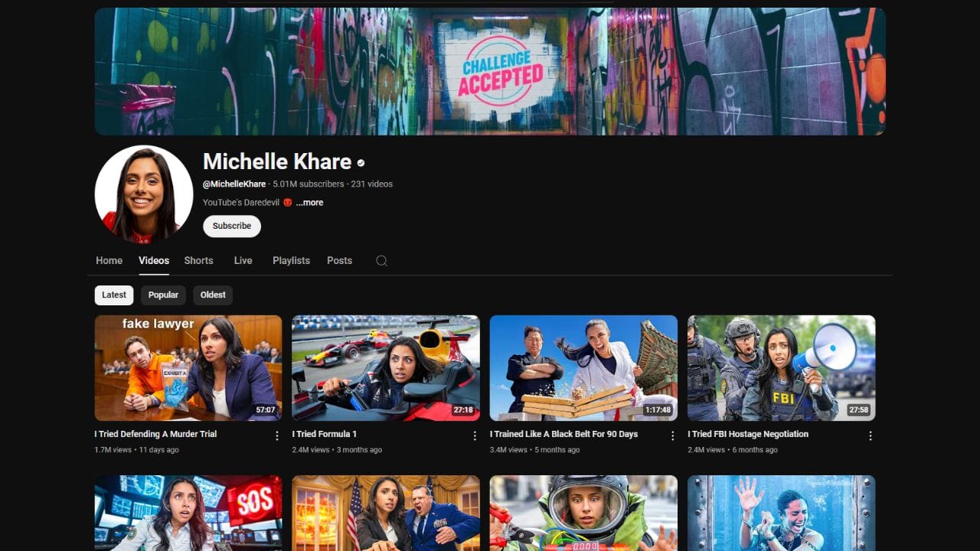Viewport: 980px width, 551px height.
Task: Click the 27:58 duration badge
Action: pyautogui.click(x=859, y=410)
